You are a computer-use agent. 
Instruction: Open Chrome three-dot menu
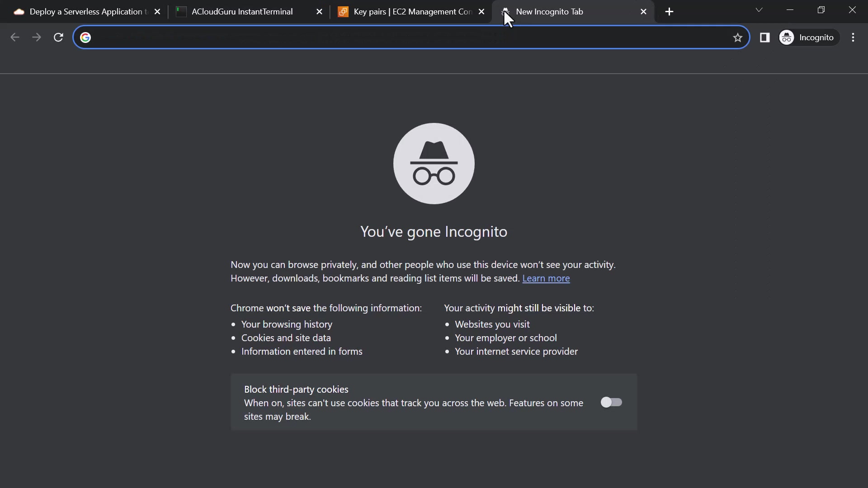pyautogui.click(x=853, y=38)
